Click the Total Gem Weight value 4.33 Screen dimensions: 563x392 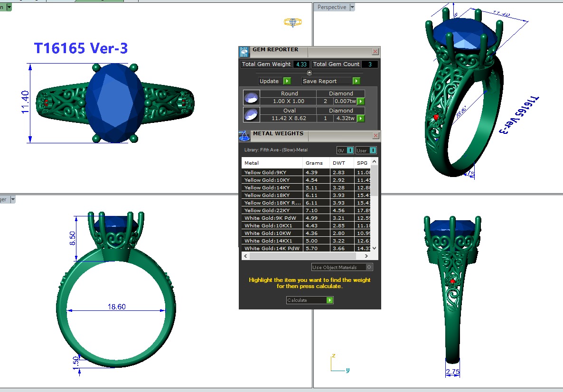[x=301, y=64]
